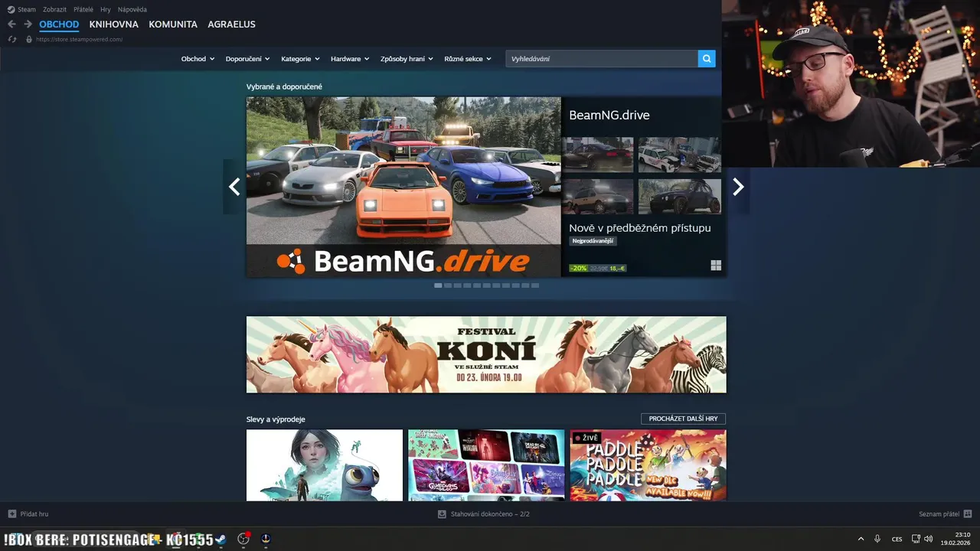Click the lock icon by store URL
Image resolution: width=980 pixels, height=551 pixels.
point(29,39)
